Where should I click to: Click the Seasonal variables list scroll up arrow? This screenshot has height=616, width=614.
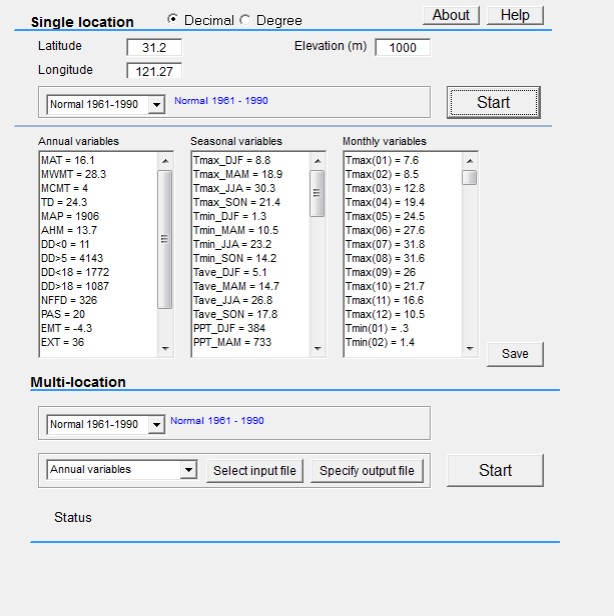point(317,161)
